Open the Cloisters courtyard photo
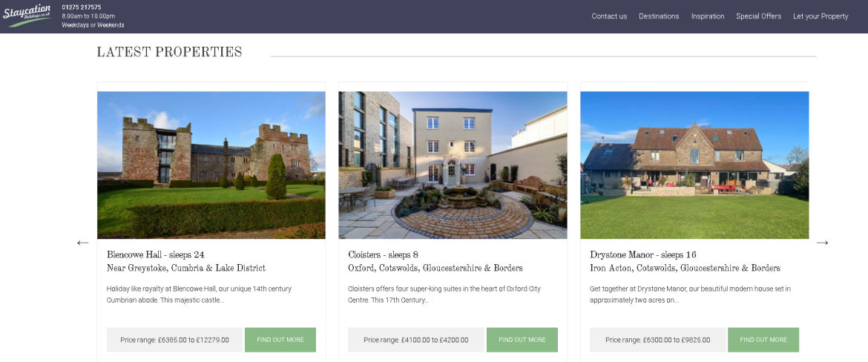This screenshot has height=362, width=868. click(x=453, y=165)
